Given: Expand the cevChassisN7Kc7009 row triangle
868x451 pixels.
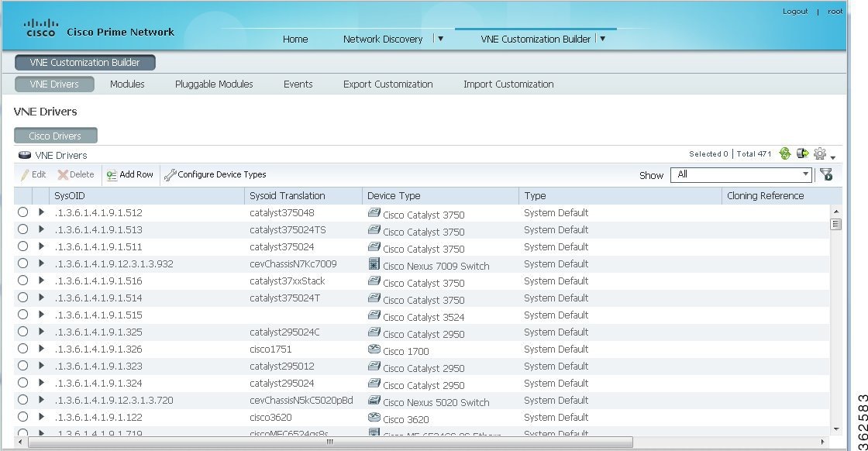Looking at the screenshot, I should [41, 263].
